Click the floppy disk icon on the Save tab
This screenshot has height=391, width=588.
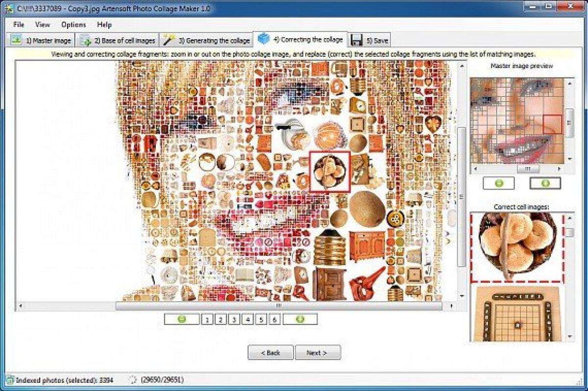(356, 41)
